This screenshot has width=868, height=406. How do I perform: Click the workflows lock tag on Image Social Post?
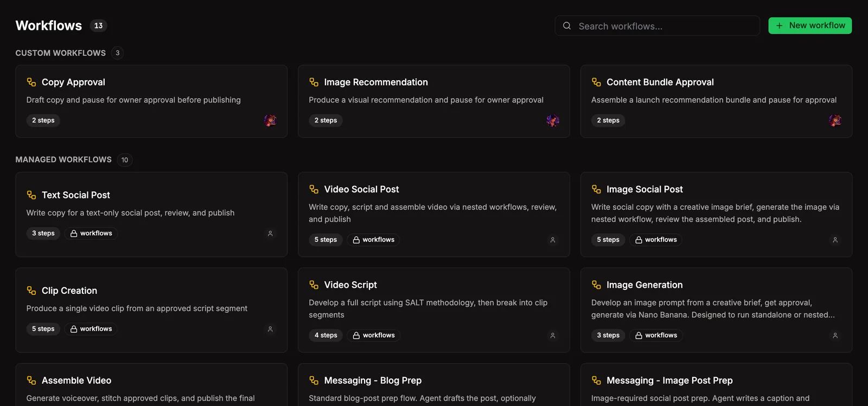click(656, 240)
